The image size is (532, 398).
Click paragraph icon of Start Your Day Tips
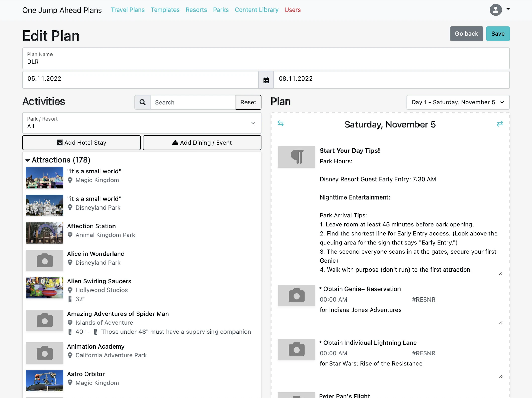(x=296, y=157)
